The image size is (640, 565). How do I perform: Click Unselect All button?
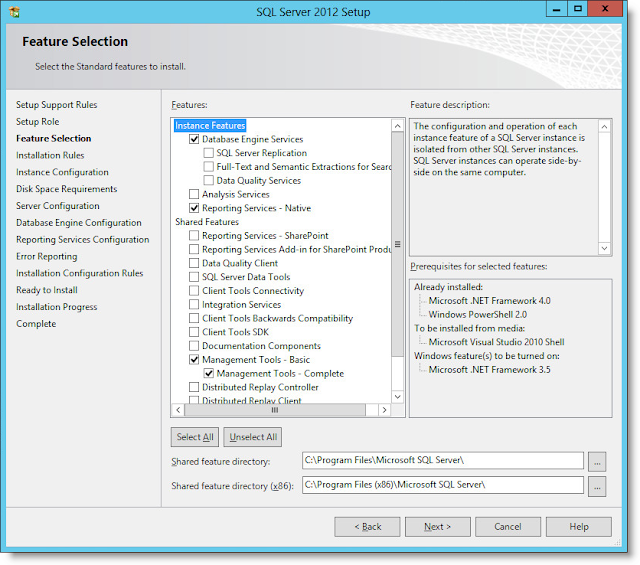(253, 437)
